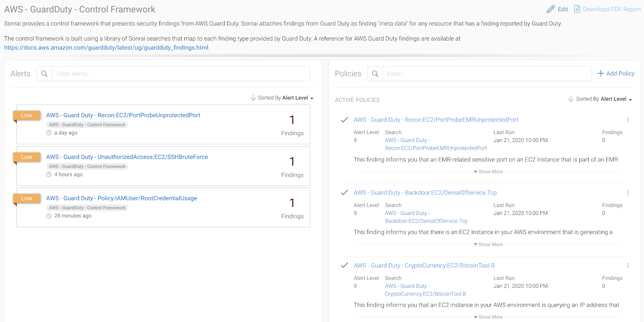Click clock icon on RootCredentialUsage alert
This screenshot has height=322, width=644.
click(49, 216)
